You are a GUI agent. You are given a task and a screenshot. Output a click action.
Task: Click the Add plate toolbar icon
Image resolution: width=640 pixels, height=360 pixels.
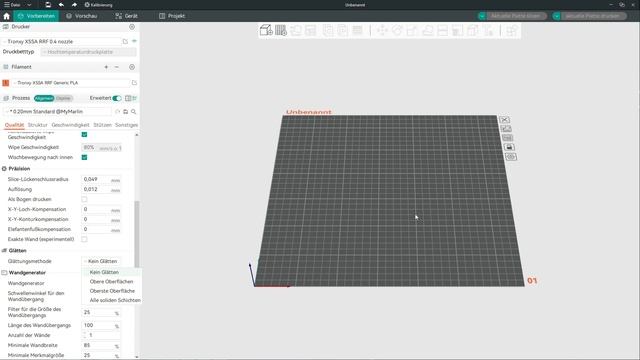[x=281, y=30]
